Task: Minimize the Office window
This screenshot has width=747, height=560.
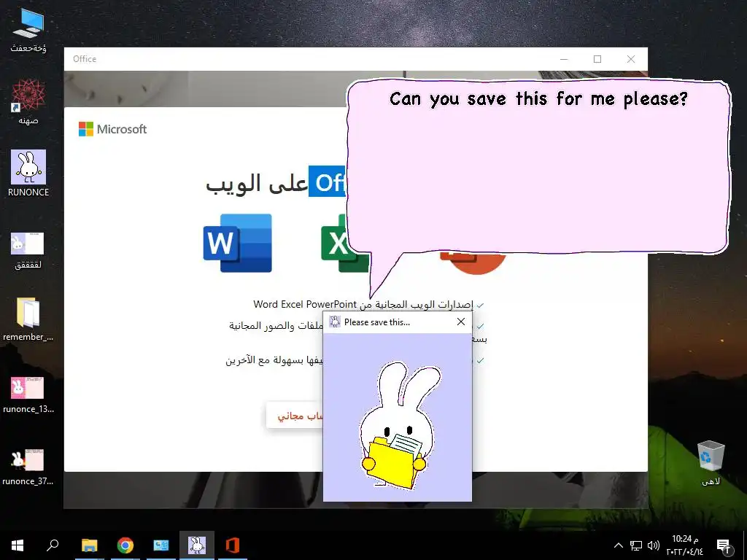Action: pyautogui.click(x=564, y=59)
